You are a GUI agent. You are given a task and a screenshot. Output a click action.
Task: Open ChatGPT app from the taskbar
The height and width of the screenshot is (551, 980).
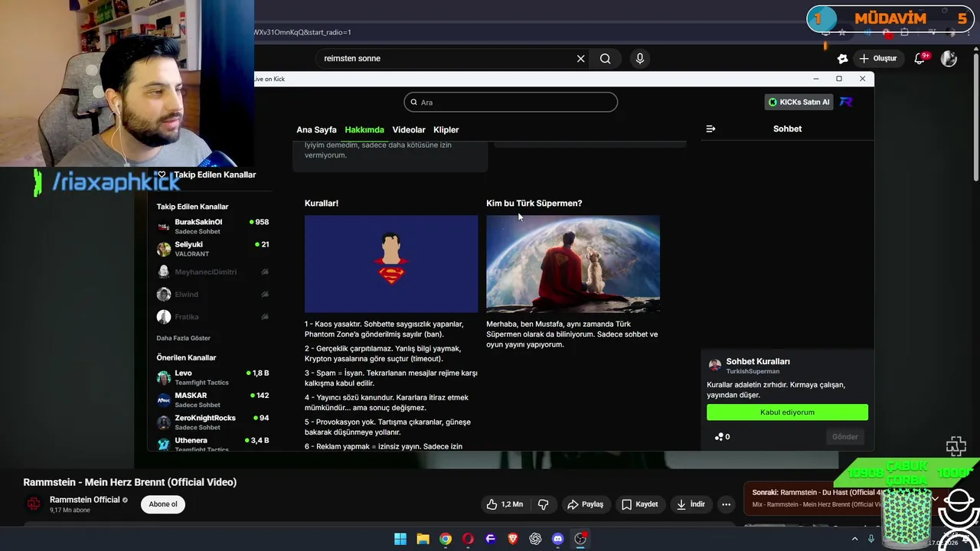click(535, 539)
